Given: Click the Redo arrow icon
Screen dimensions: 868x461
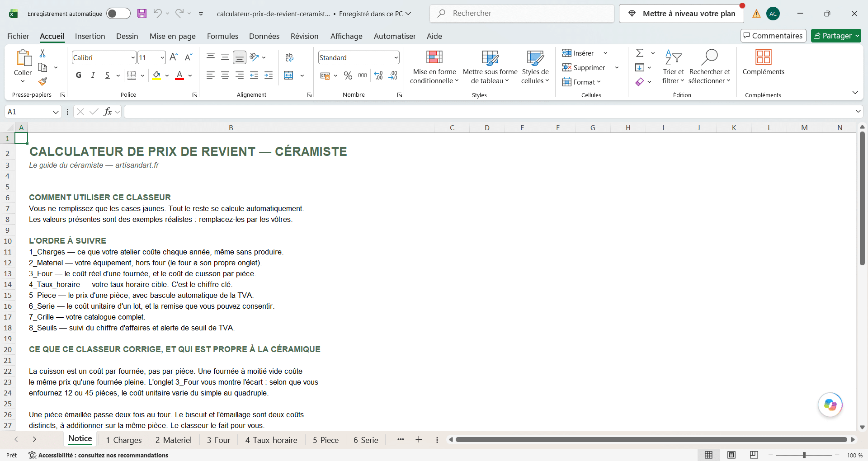Looking at the screenshot, I should 179,14.
